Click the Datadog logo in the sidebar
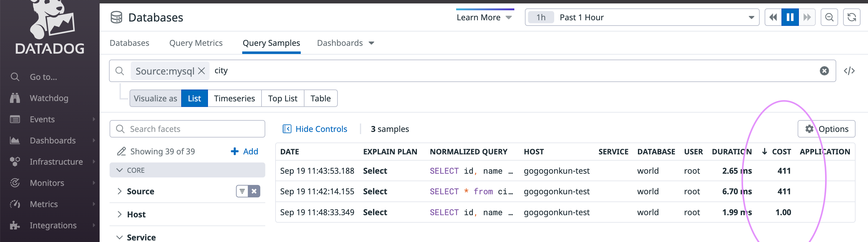Image resolution: width=868 pixels, height=242 pixels. click(50, 27)
